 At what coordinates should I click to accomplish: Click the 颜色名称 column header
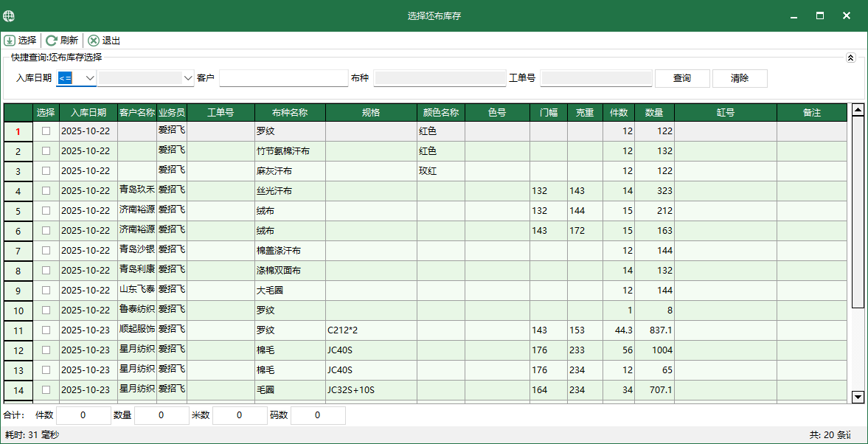(x=442, y=112)
